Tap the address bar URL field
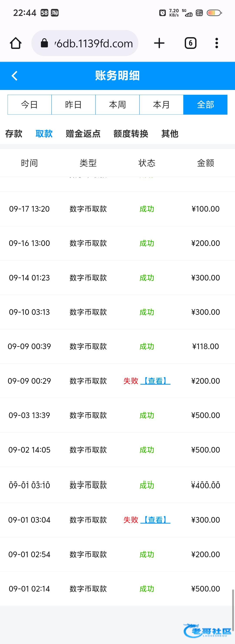Viewport: 235px width, 644px height. [94, 43]
